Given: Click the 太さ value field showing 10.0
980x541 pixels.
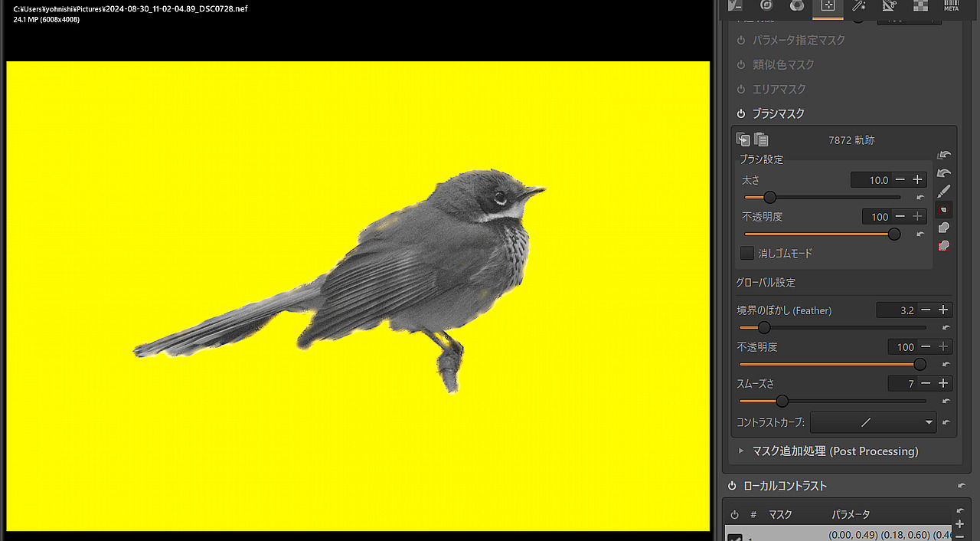Looking at the screenshot, I should pyautogui.click(x=871, y=180).
